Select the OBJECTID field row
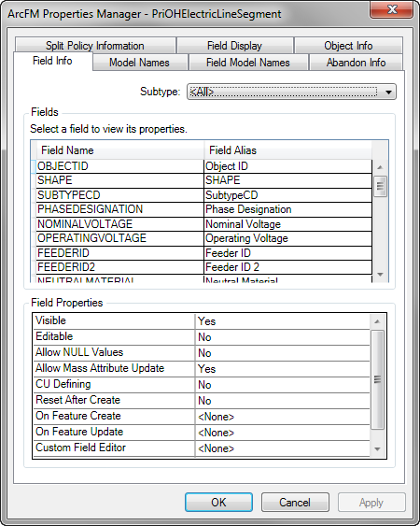Screen dimensions: 420x526 click(204, 166)
